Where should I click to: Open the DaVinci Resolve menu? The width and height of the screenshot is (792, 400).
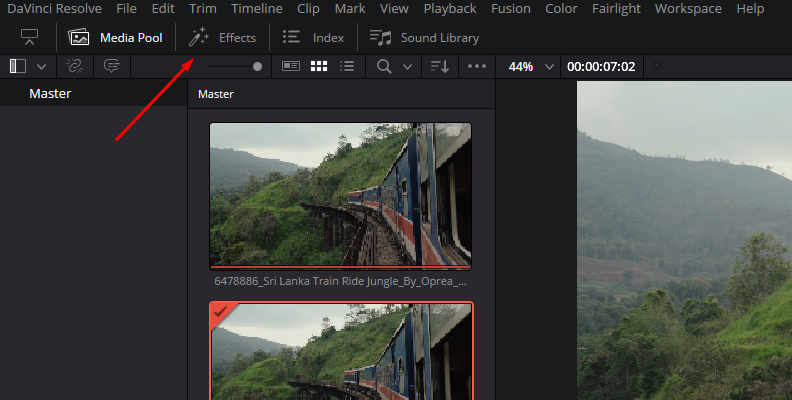click(x=54, y=9)
